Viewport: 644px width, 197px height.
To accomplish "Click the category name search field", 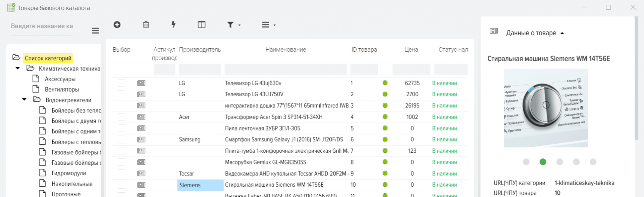I will pos(42,26).
